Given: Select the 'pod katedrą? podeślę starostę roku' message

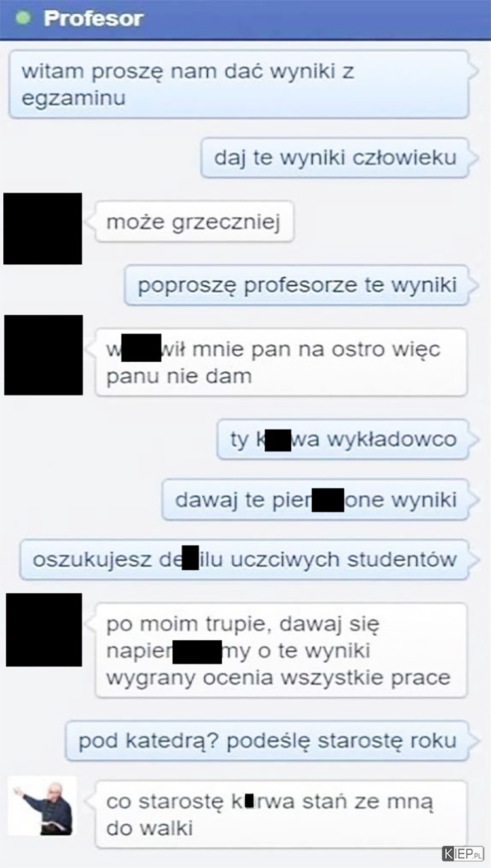Looking at the screenshot, I should (x=267, y=740).
